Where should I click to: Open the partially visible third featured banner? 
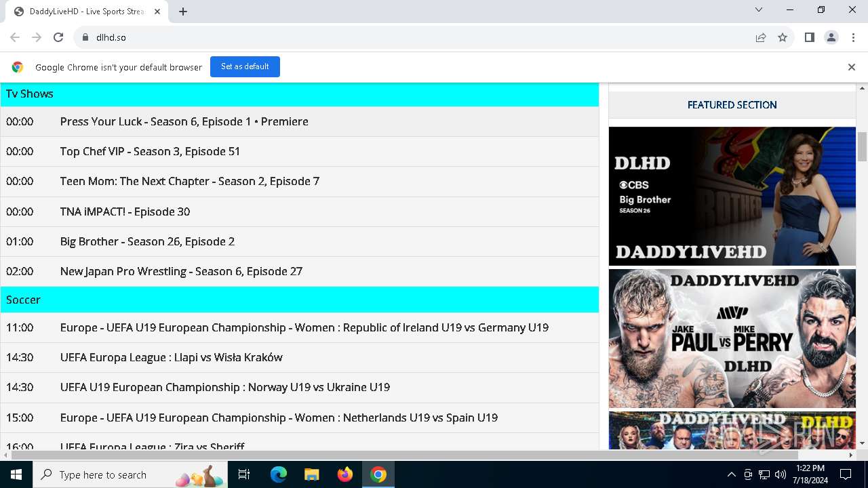(732, 430)
